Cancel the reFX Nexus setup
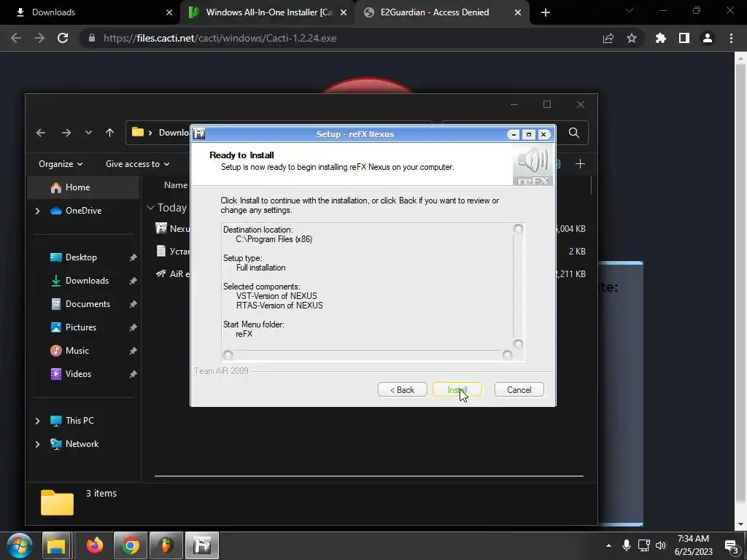 pos(519,389)
